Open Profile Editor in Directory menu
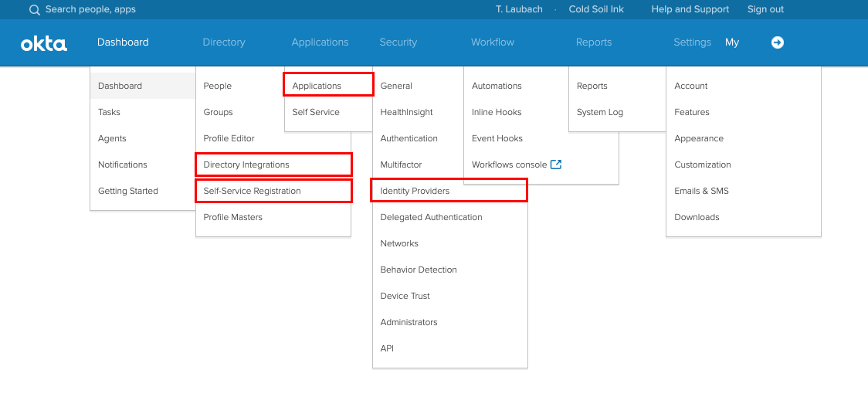The width and height of the screenshot is (868, 397). (229, 138)
